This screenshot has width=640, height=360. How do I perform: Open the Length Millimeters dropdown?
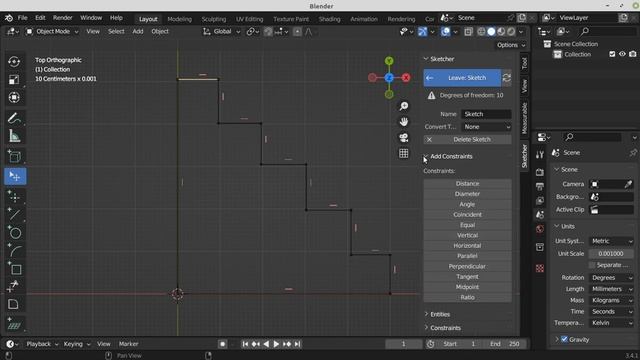point(611,289)
